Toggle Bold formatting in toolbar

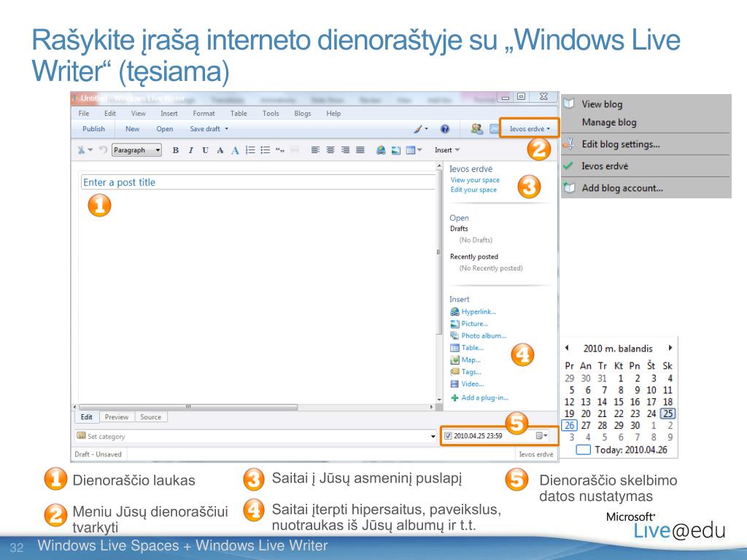(x=175, y=150)
